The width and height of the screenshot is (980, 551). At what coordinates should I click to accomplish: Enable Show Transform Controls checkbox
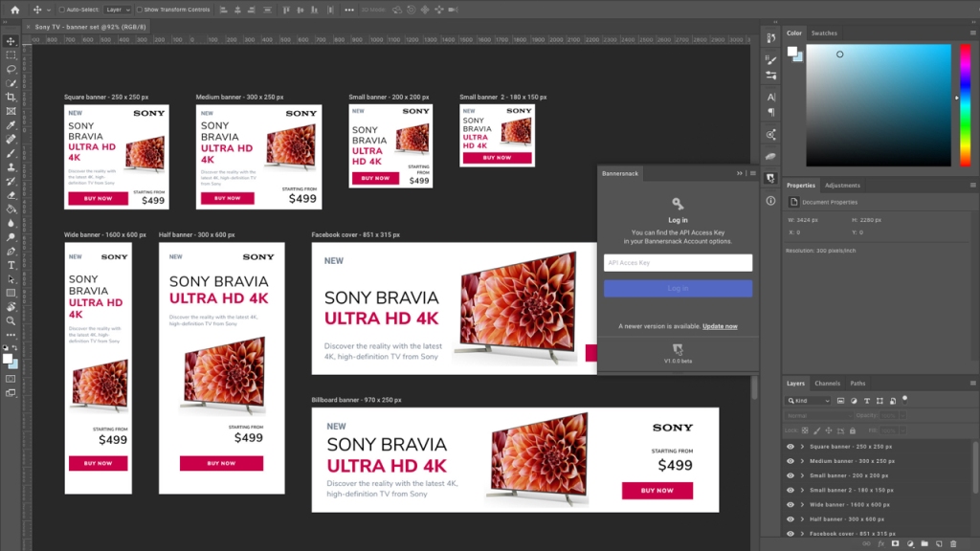(140, 10)
